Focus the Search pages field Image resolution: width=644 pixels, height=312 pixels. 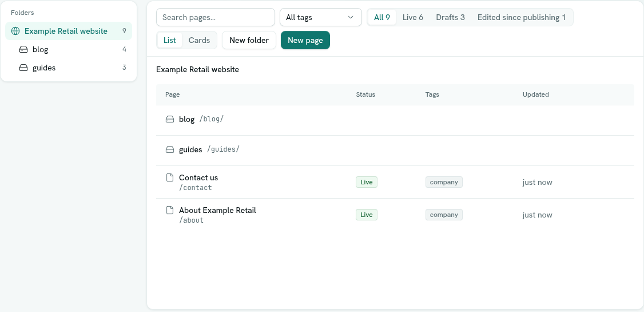click(x=216, y=17)
